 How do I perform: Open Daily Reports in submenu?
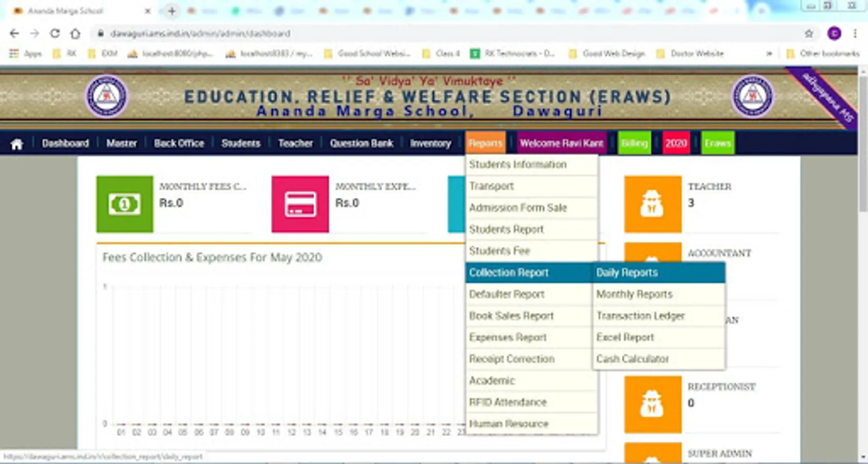pos(659,273)
